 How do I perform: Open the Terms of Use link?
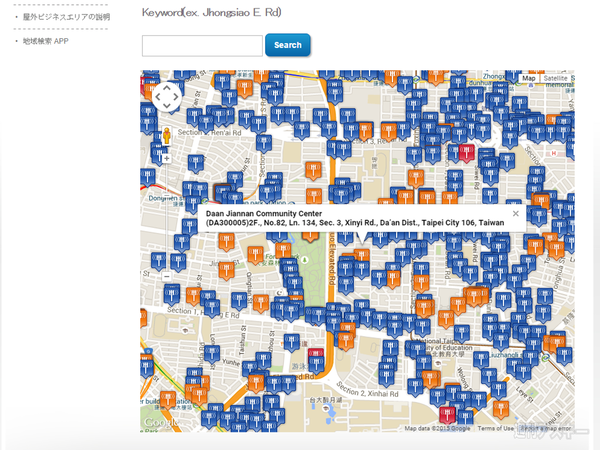[x=496, y=428]
